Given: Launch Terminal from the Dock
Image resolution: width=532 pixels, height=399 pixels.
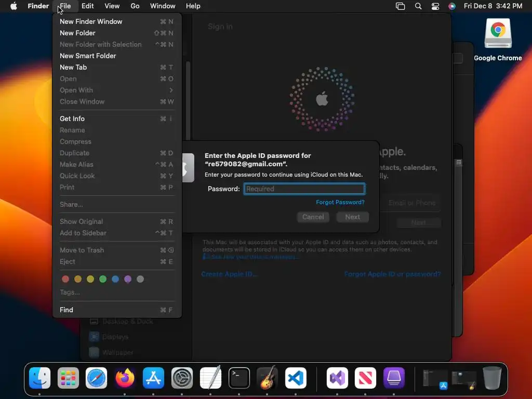Looking at the screenshot, I should tap(239, 378).
